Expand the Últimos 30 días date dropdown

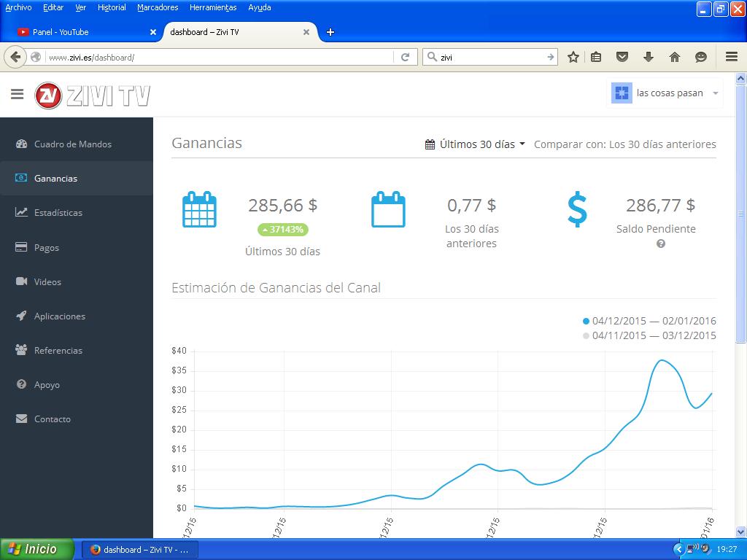coord(476,144)
